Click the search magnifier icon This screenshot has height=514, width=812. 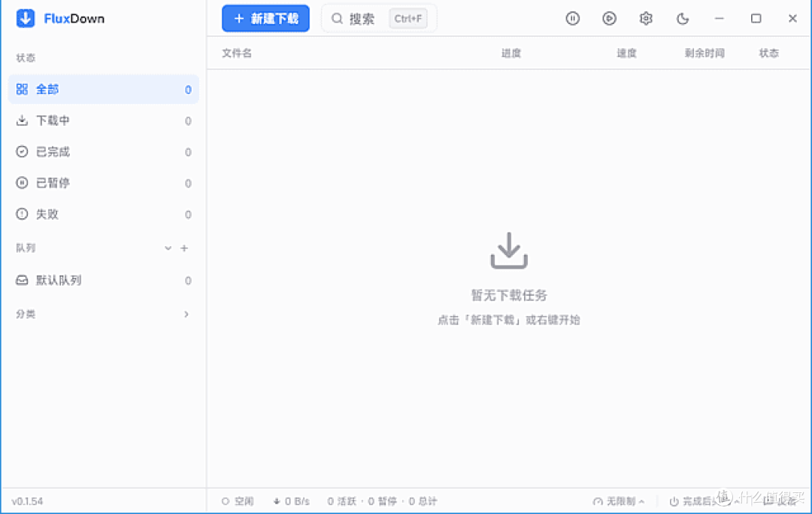click(x=337, y=19)
